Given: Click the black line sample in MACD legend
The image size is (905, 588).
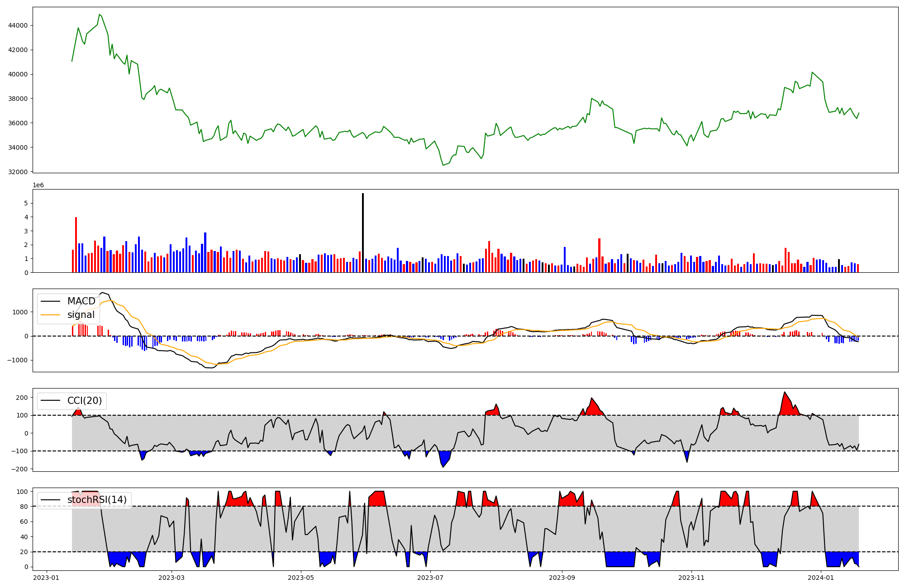Looking at the screenshot, I should click(51, 301).
